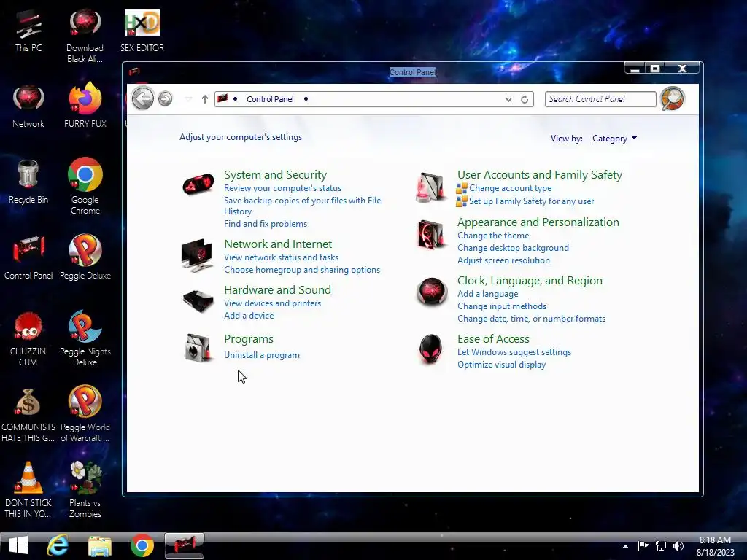This screenshot has width=747, height=560.
Task: Click Choose homegroup and sharing options
Action: [302, 270]
